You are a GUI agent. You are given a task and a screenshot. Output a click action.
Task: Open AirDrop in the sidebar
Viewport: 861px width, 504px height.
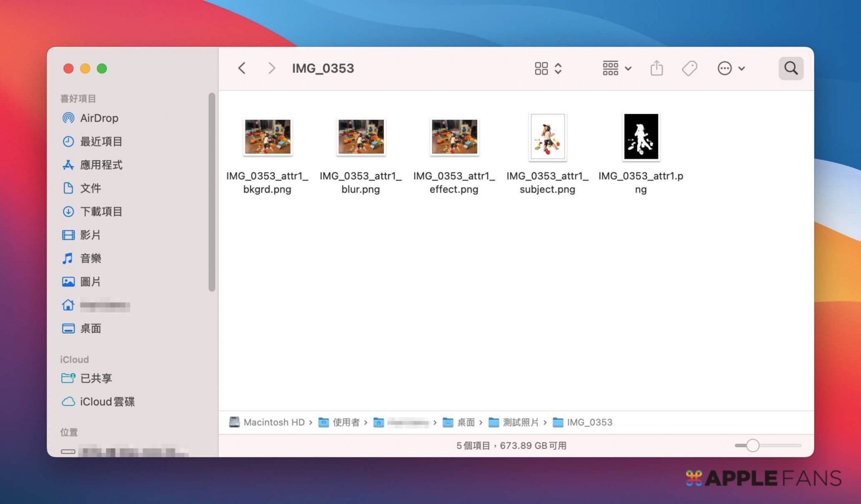pos(99,118)
